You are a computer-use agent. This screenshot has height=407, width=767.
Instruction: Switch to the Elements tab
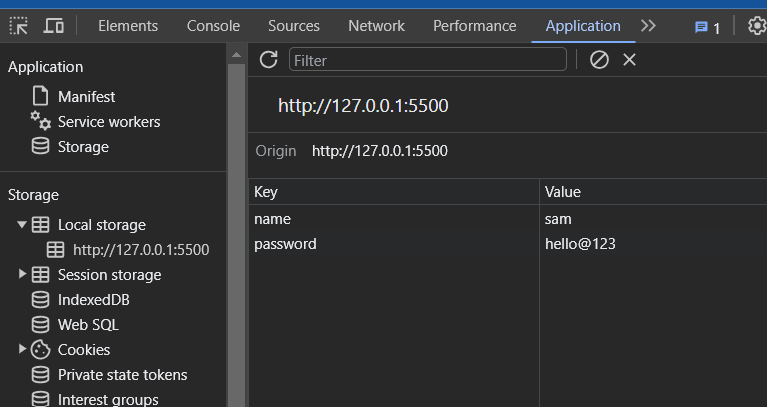[128, 26]
